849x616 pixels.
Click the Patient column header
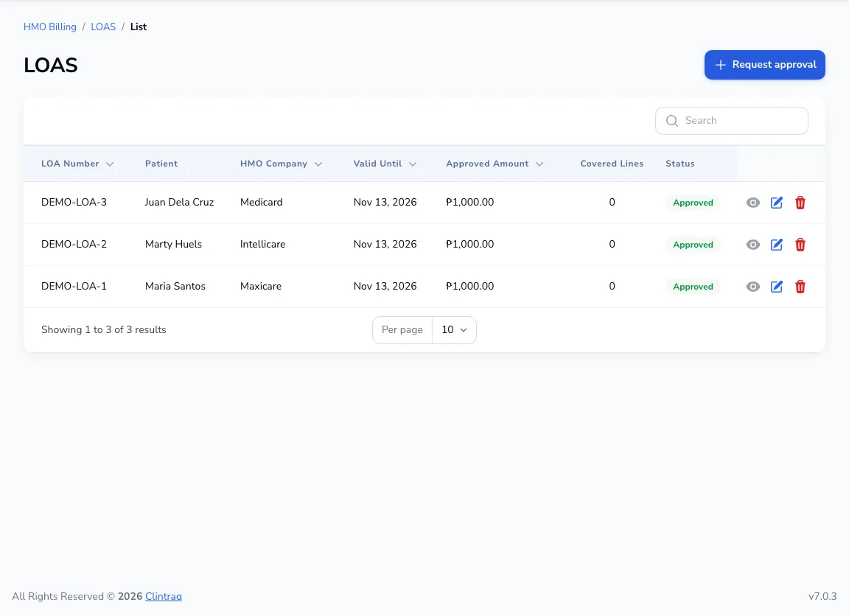coord(161,164)
